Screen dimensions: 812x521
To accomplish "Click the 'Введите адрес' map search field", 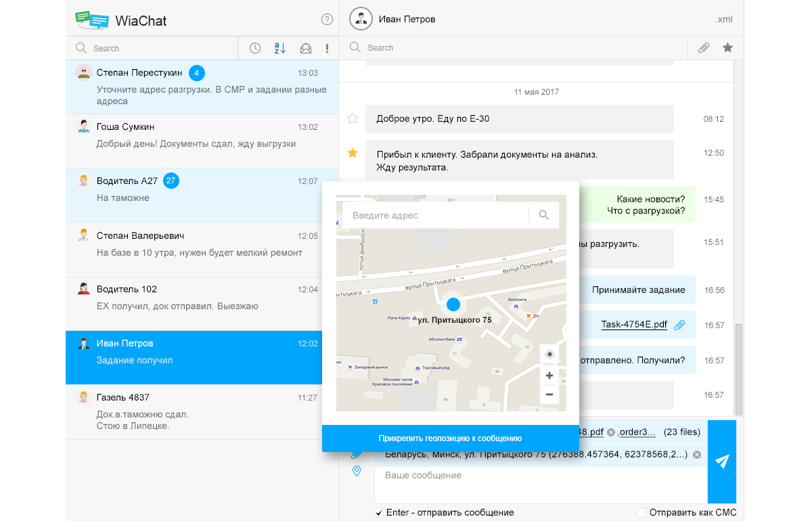I will click(x=434, y=215).
